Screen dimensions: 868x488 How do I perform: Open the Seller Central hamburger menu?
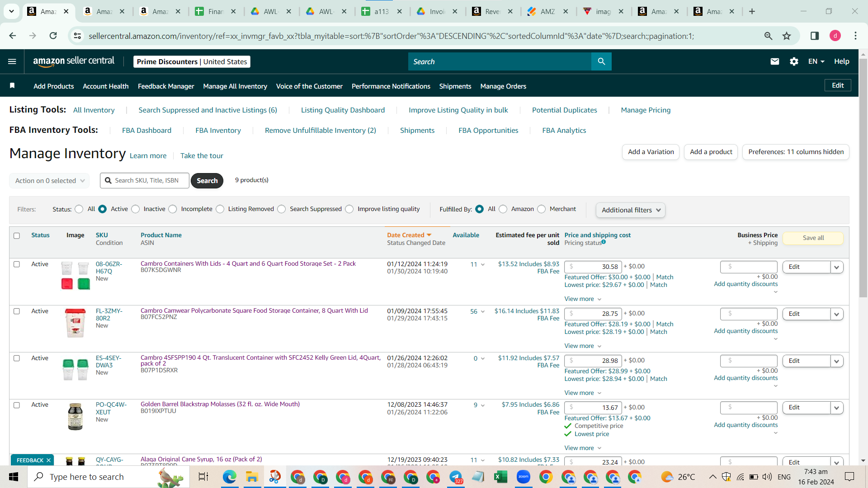click(x=12, y=61)
